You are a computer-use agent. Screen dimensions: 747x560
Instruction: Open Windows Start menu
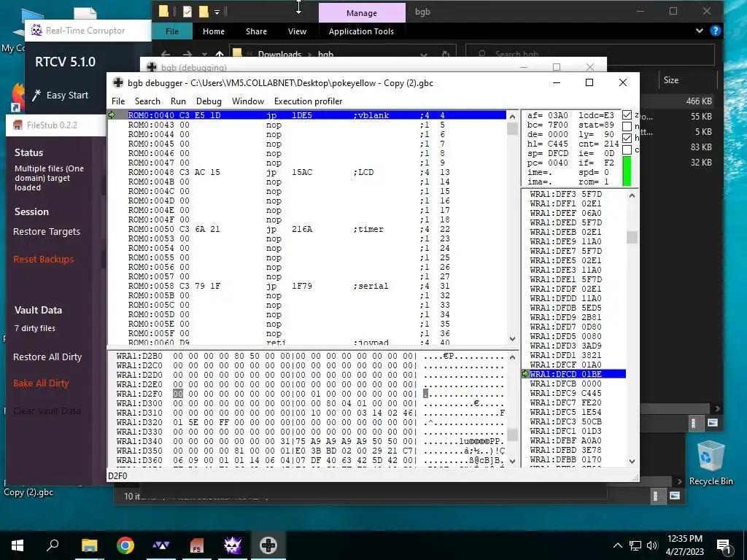18,545
